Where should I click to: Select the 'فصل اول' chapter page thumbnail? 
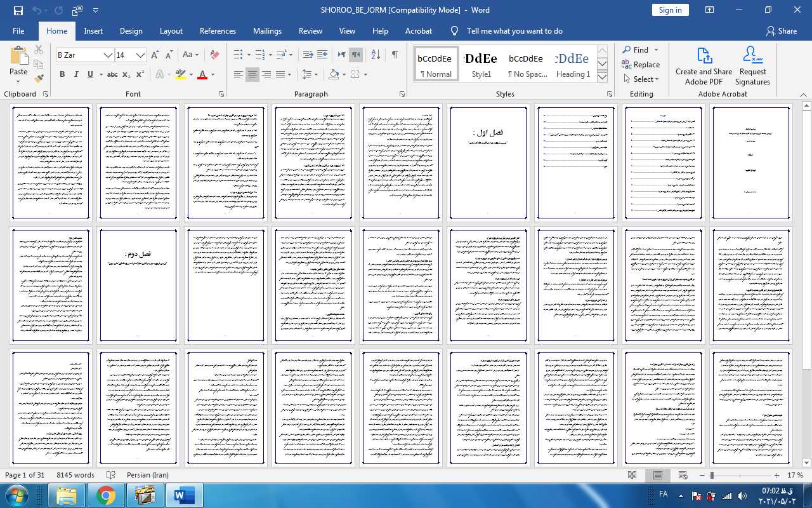(488, 163)
